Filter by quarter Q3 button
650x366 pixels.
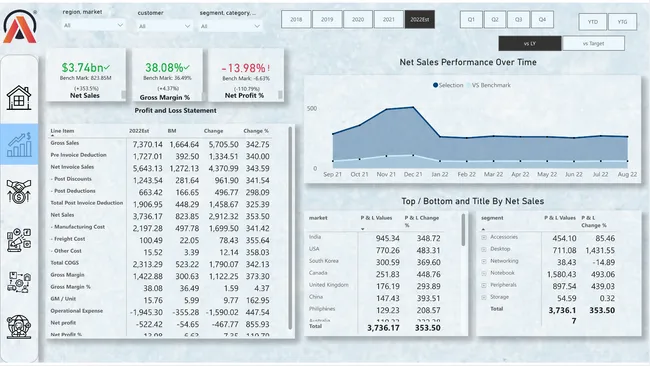click(518, 19)
